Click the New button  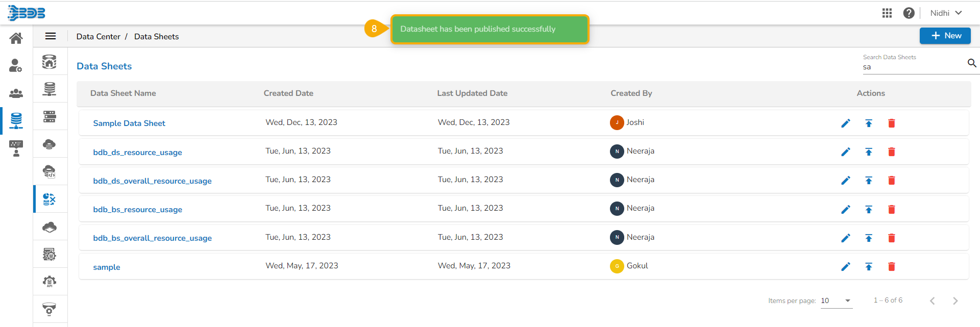click(945, 36)
